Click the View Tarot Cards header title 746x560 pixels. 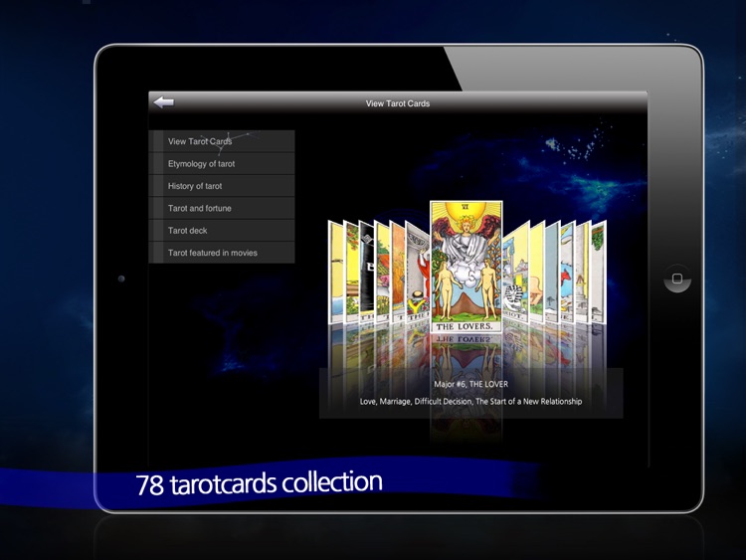tap(398, 103)
